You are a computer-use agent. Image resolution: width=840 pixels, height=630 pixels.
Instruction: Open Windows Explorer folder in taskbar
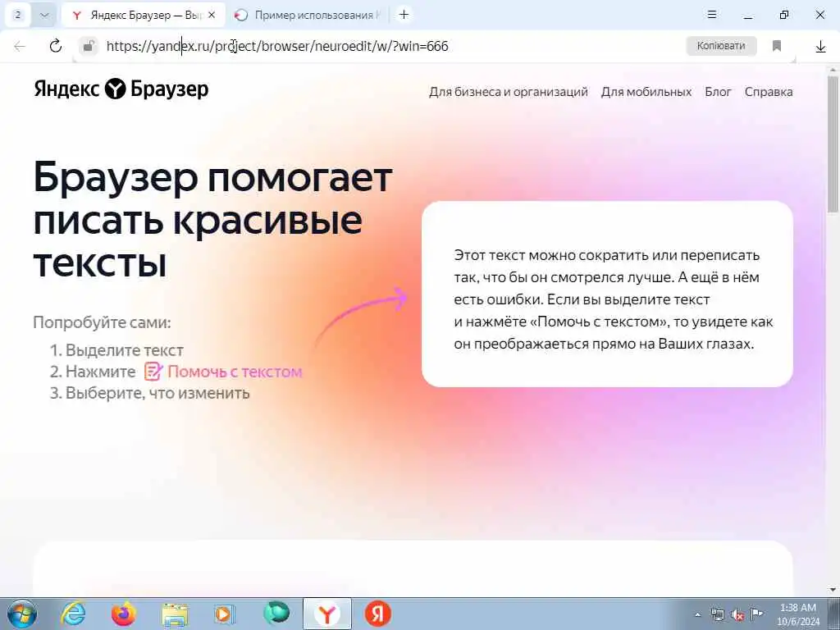(x=175, y=614)
